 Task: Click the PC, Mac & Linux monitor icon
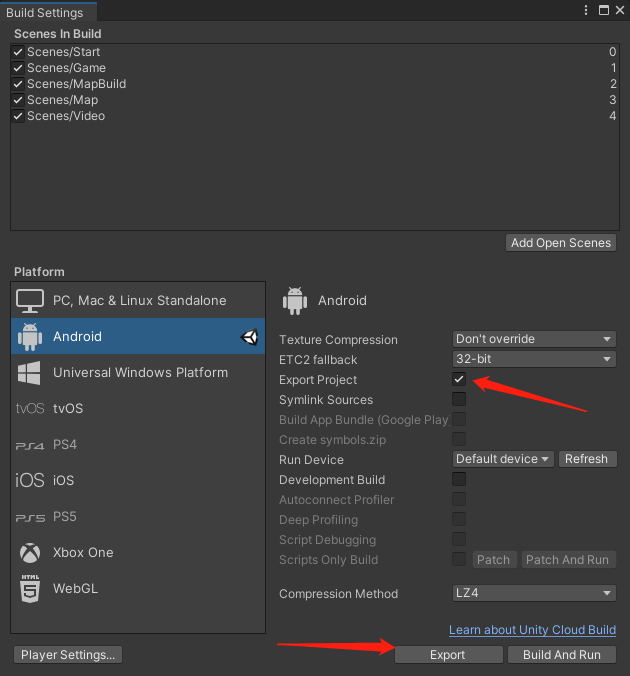tap(30, 301)
